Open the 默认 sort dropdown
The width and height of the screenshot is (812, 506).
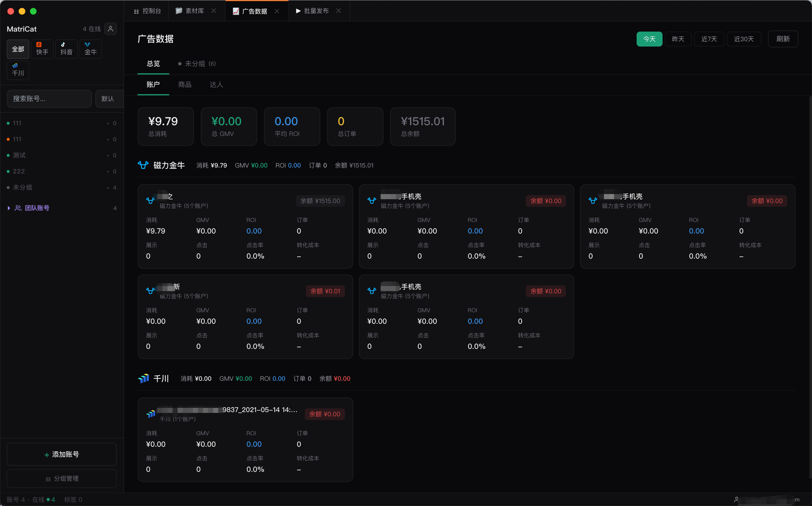click(108, 99)
